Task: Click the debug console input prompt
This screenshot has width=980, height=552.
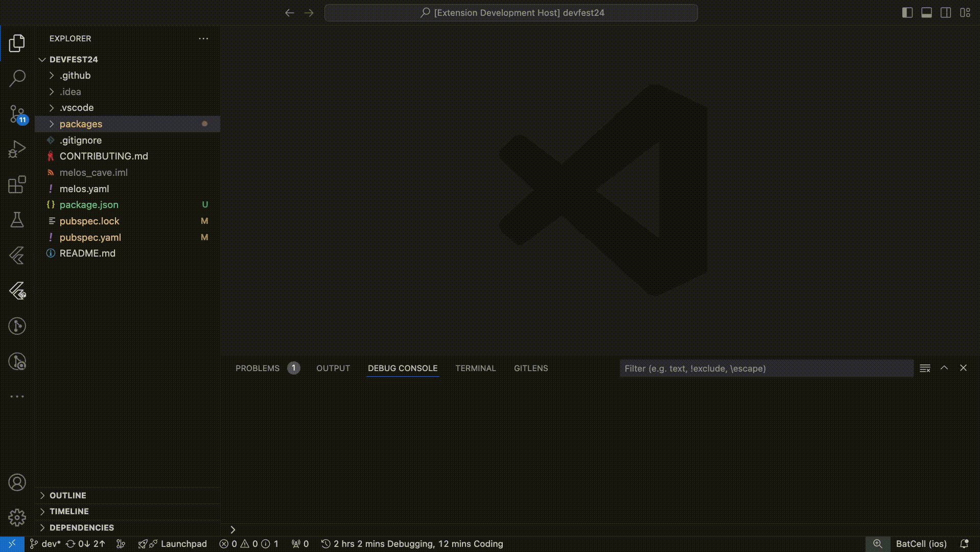Action: (x=603, y=530)
